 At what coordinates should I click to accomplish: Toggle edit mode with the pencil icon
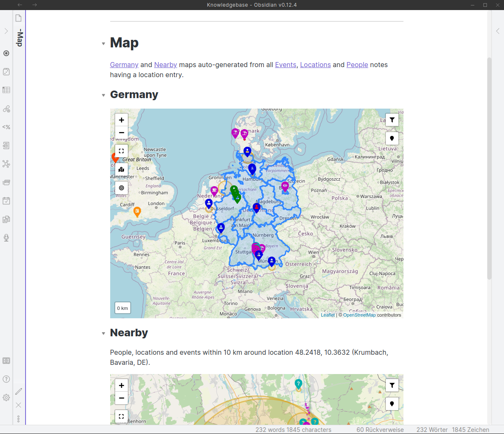click(x=18, y=391)
